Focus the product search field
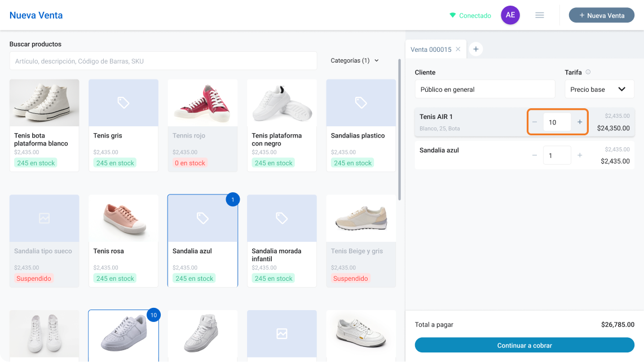 (x=163, y=61)
